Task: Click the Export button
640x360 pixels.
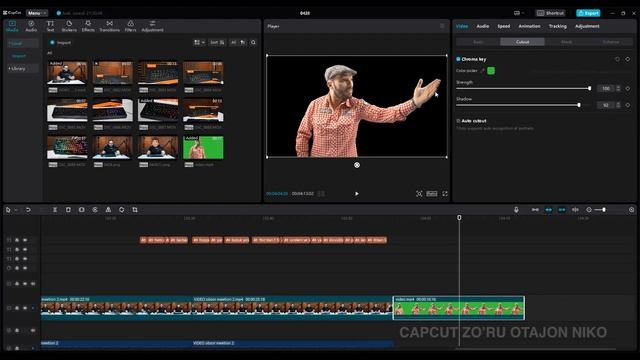Action: pos(588,13)
